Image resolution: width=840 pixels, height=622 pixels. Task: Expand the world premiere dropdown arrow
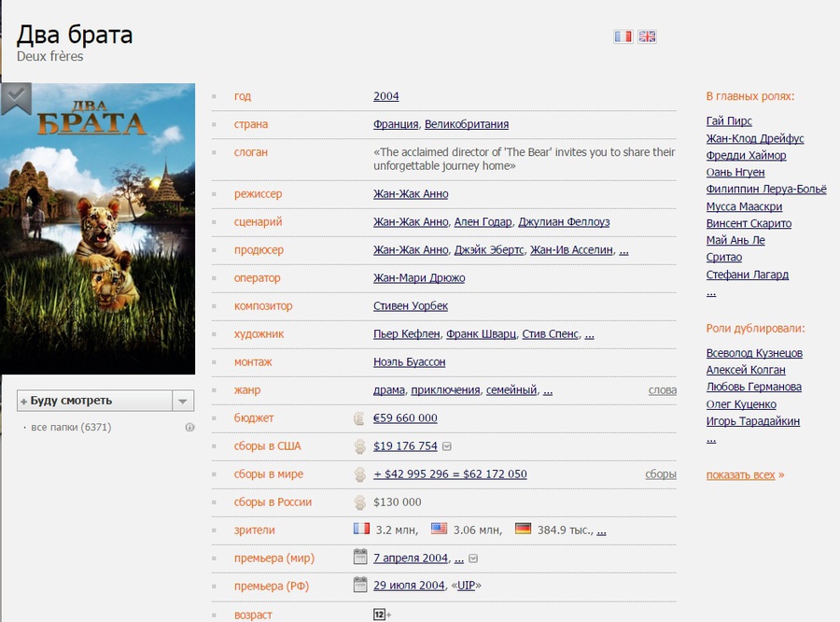coord(473,558)
